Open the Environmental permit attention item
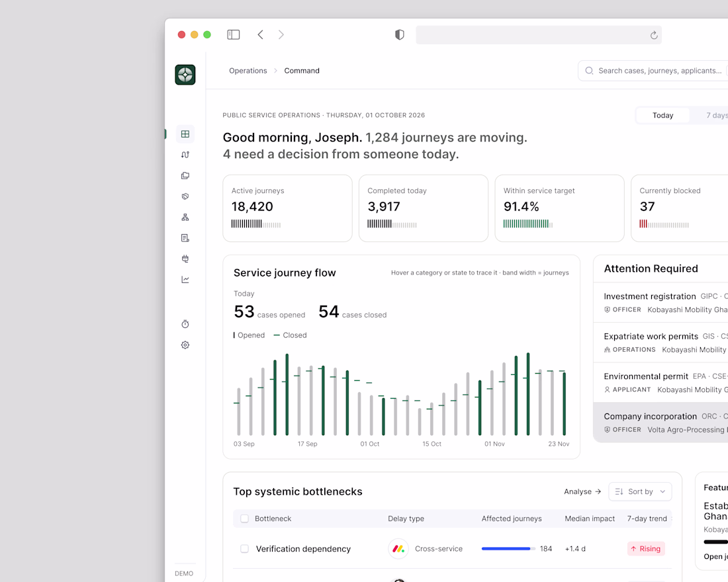728x582 pixels. click(x=660, y=382)
